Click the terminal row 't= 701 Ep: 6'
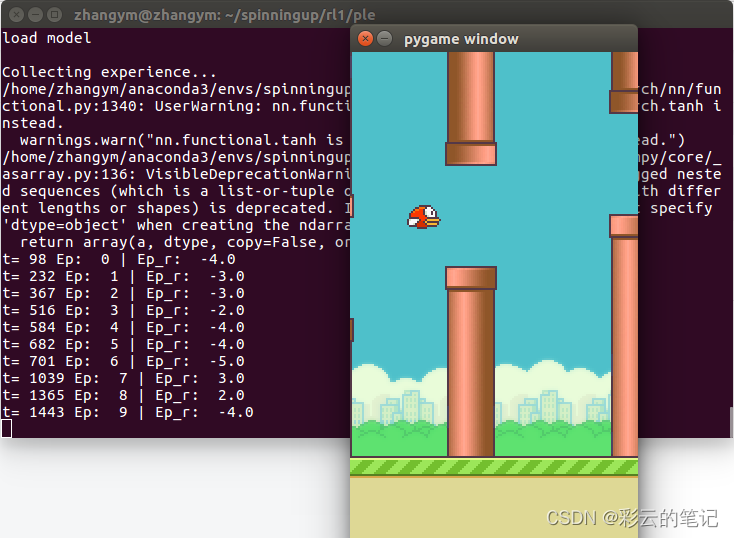734x538 pixels. pyautogui.click(x=124, y=361)
